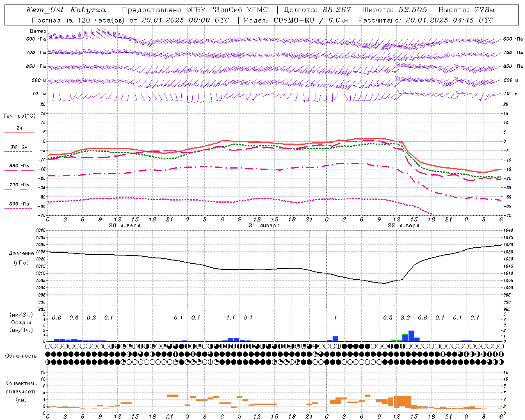Select the model label COSMO-RU / 6.6км
The width and height of the screenshot is (525, 420).
(x=310, y=20)
